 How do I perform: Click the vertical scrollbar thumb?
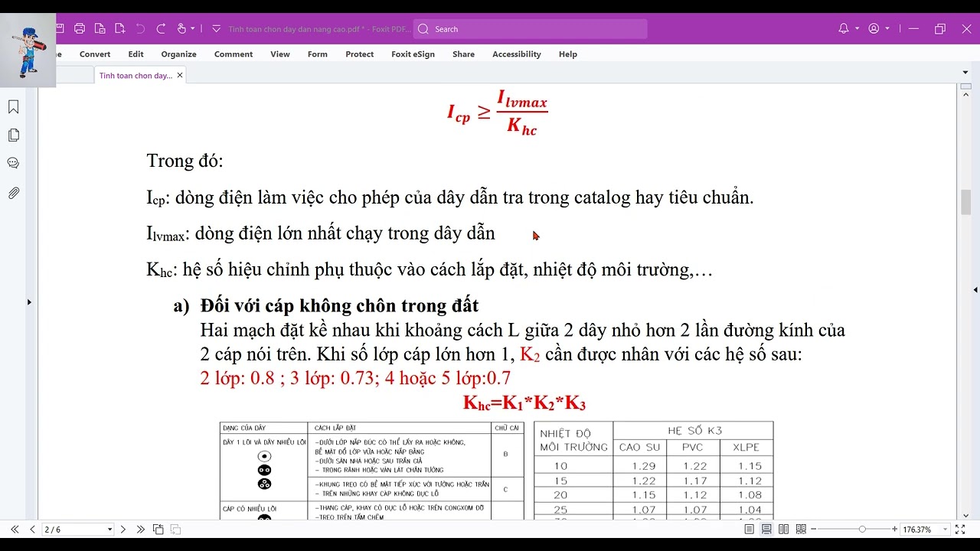pos(965,202)
